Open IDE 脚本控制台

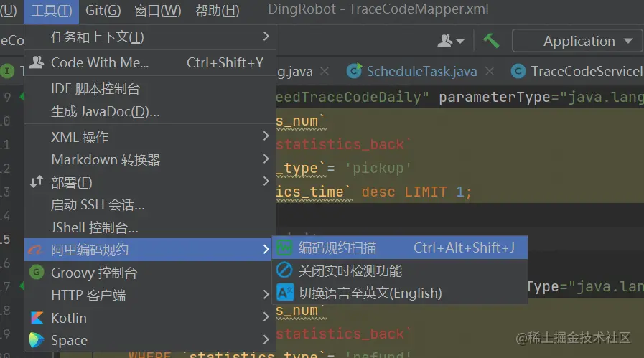[150, 88]
